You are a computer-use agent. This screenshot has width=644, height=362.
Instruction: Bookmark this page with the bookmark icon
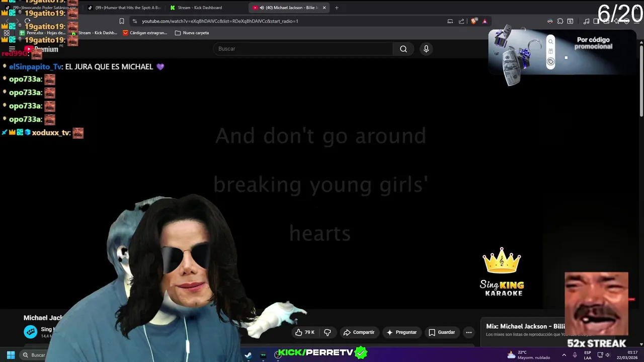(x=122, y=21)
